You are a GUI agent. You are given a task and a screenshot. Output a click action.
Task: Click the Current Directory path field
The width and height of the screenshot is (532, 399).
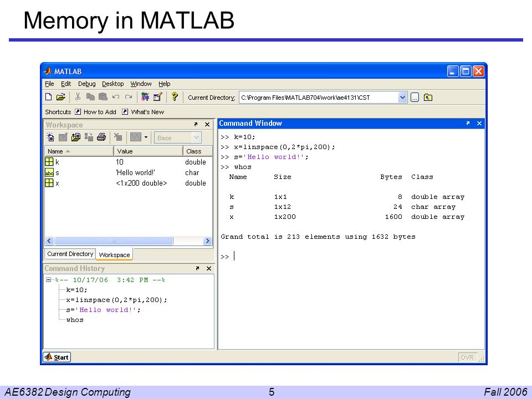coord(319,98)
